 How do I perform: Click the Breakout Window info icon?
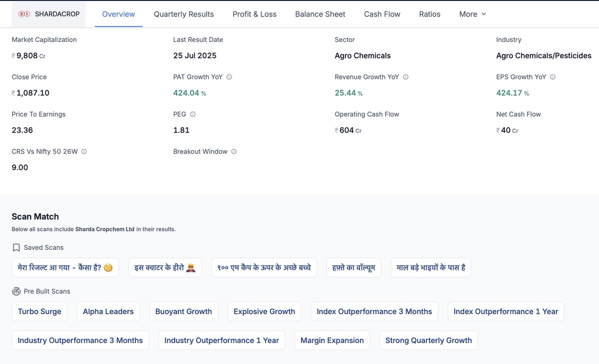[x=234, y=152]
